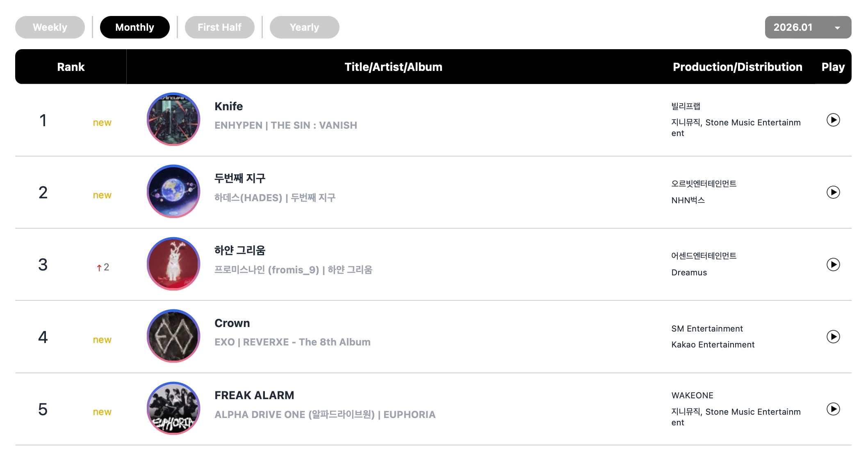Image resolution: width=868 pixels, height=452 pixels.
Task: Play FREAK ALARM by ALPHA DRIVE ONE
Action: [833, 409]
